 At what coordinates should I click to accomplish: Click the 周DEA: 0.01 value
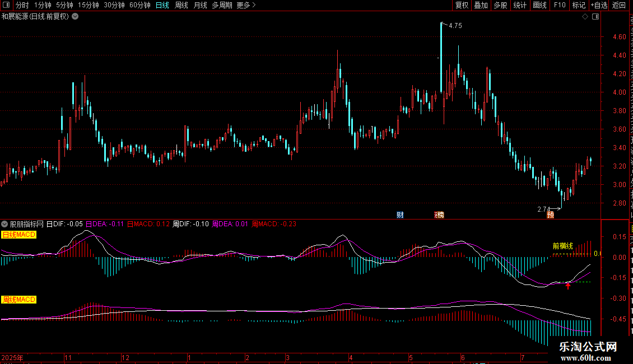point(230,224)
